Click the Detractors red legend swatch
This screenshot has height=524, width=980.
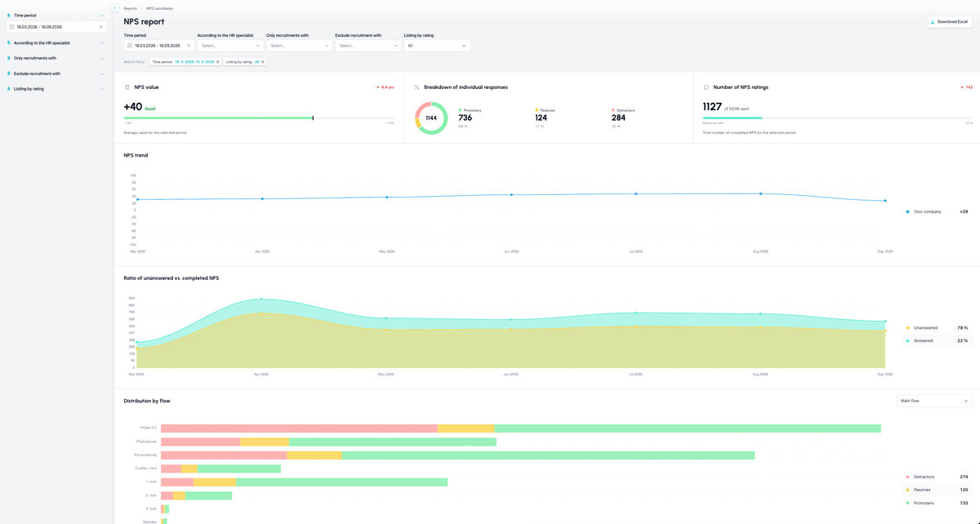907,477
